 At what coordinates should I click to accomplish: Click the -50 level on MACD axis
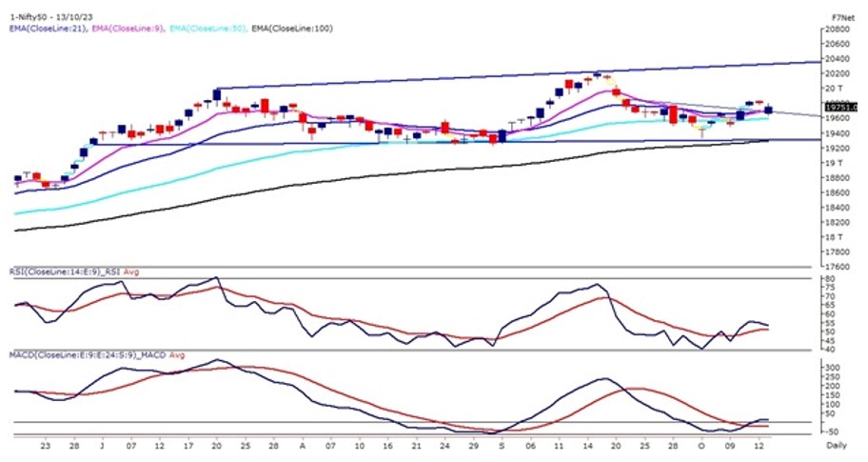pyautogui.click(x=833, y=432)
